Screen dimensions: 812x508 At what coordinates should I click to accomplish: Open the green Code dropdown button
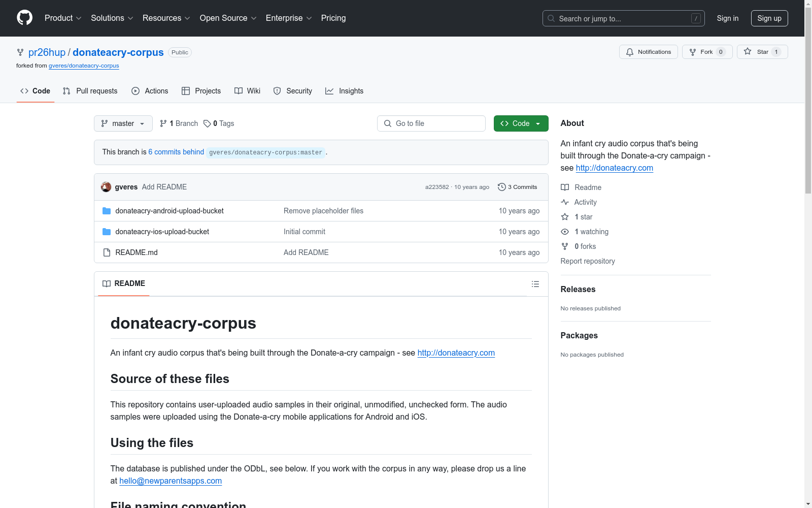click(x=521, y=123)
